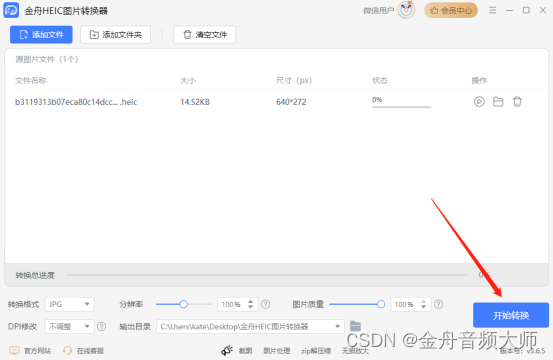Click the Clear Files (清空文件) button
553x360 pixels.
(x=205, y=35)
